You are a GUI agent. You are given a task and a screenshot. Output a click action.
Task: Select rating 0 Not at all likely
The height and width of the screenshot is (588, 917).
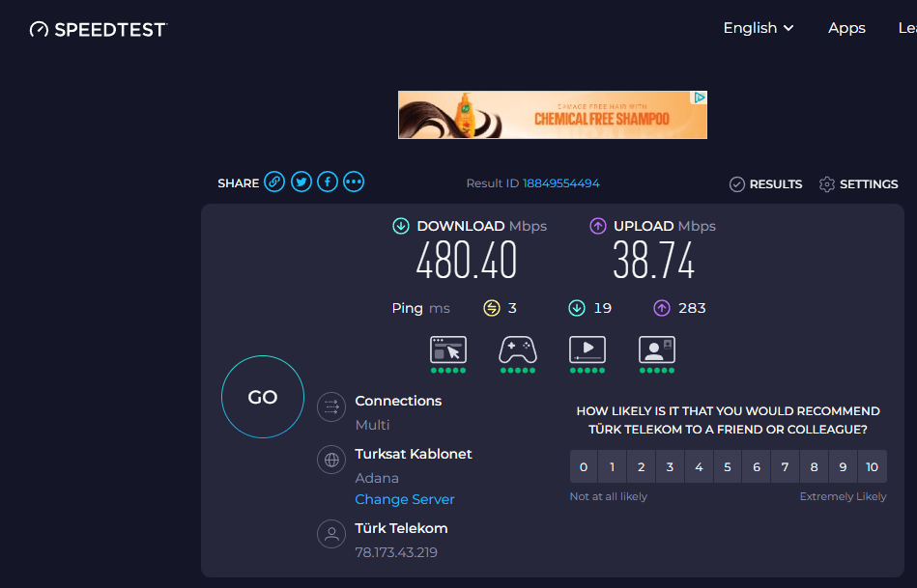[583, 466]
